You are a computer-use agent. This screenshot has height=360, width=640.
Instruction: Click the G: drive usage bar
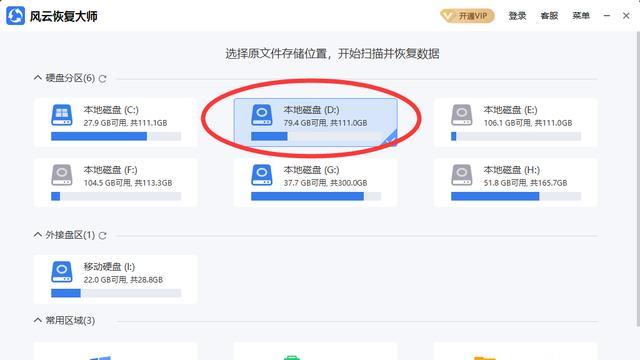[x=316, y=196]
